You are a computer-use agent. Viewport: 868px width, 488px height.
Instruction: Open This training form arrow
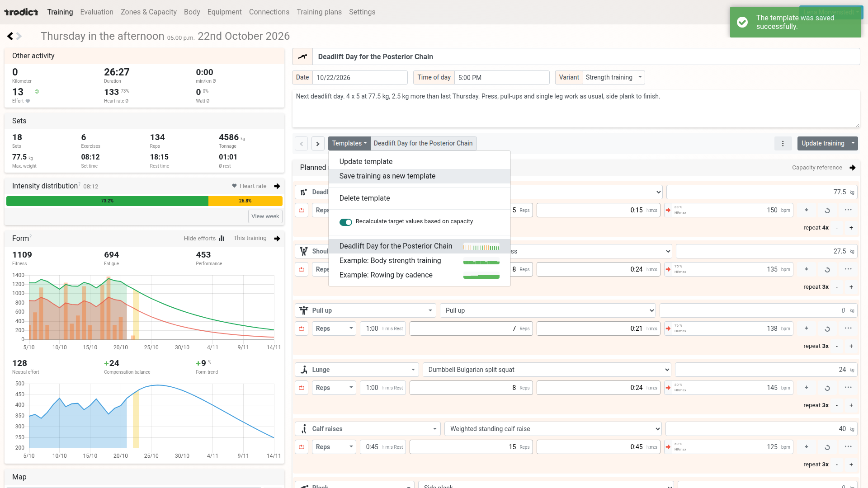pos(277,239)
